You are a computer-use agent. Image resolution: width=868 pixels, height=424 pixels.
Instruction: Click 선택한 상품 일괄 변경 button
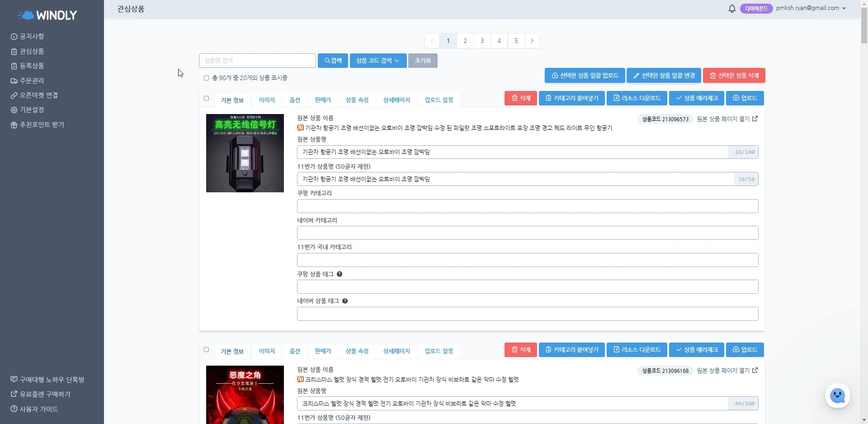click(x=664, y=76)
